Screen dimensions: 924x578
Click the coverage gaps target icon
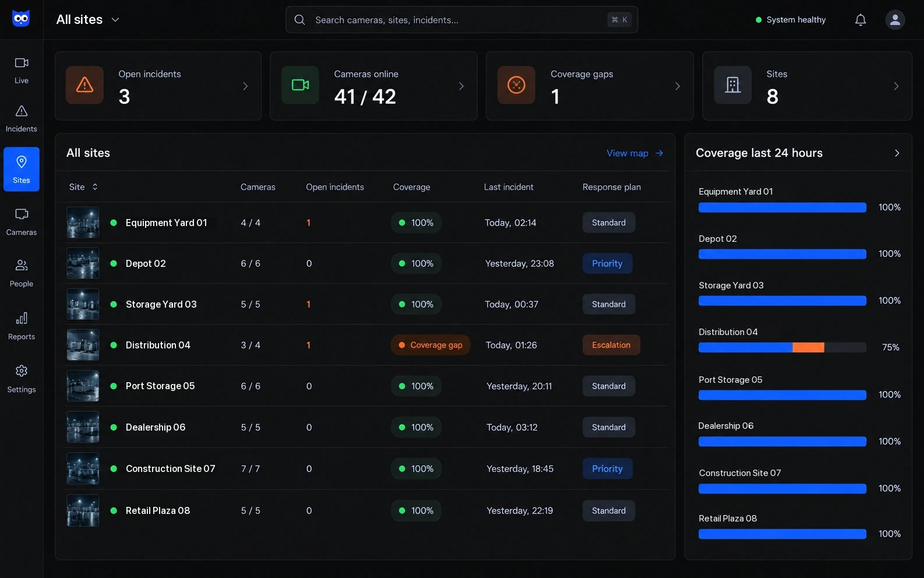click(516, 85)
